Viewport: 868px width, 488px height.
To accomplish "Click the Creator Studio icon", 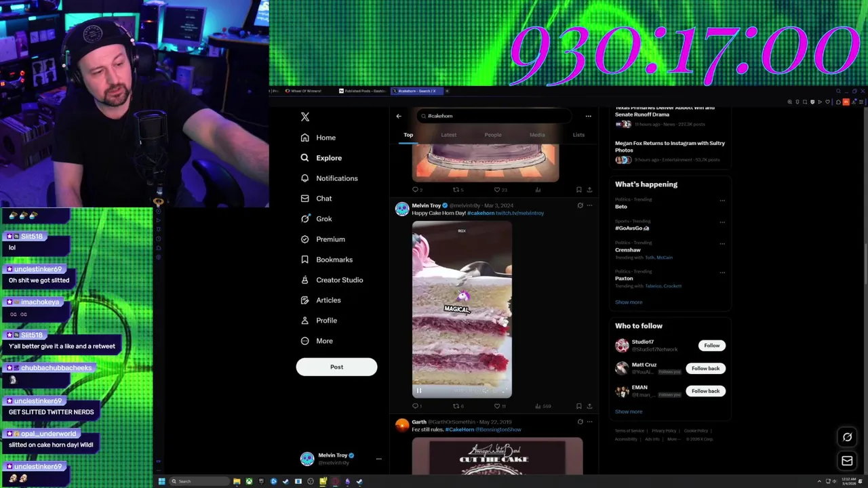I will [304, 280].
